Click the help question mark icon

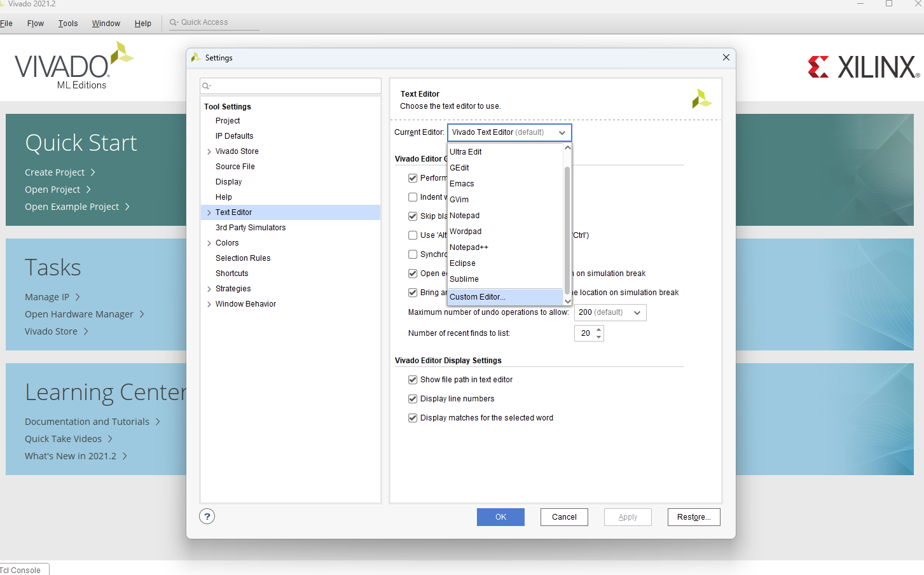pyautogui.click(x=207, y=516)
